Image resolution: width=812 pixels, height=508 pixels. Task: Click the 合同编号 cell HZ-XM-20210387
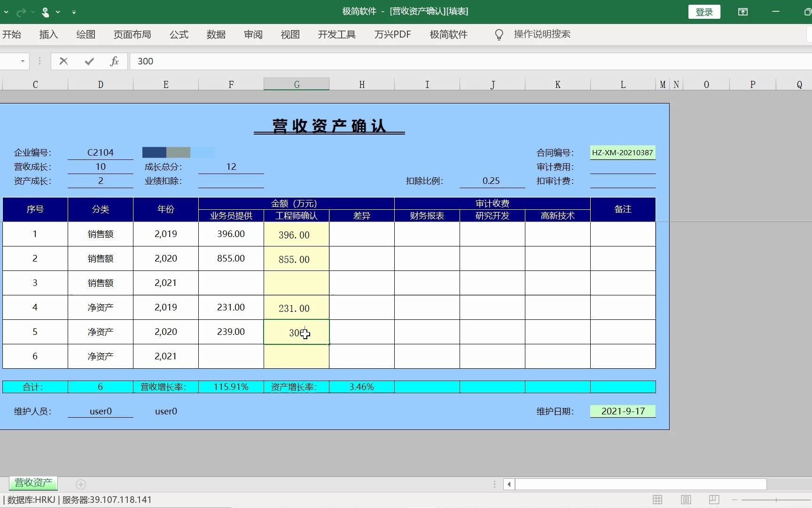tap(623, 152)
